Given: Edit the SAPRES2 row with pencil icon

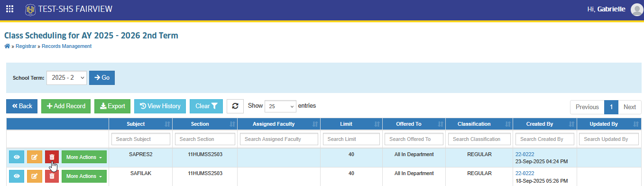Looking at the screenshot, I should tap(34, 157).
